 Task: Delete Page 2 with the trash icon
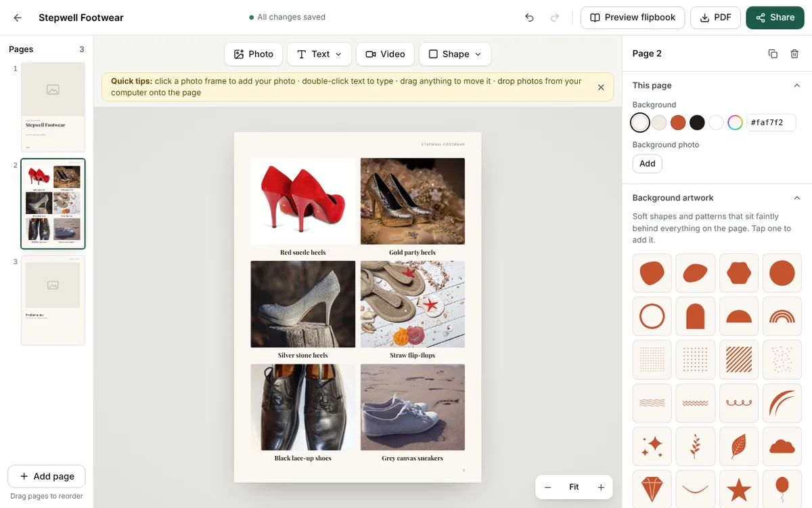pyautogui.click(x=794, y=54)
